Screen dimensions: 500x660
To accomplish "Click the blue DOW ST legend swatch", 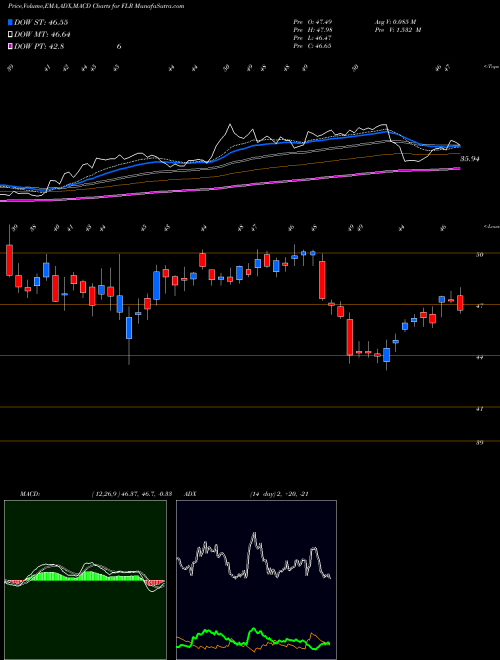I will pyautogui.click(x=10, y=22).
